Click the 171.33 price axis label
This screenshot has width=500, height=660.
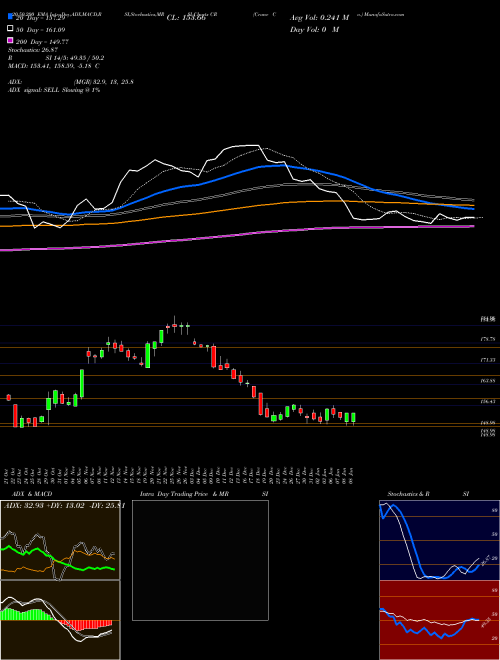point(487,360)
